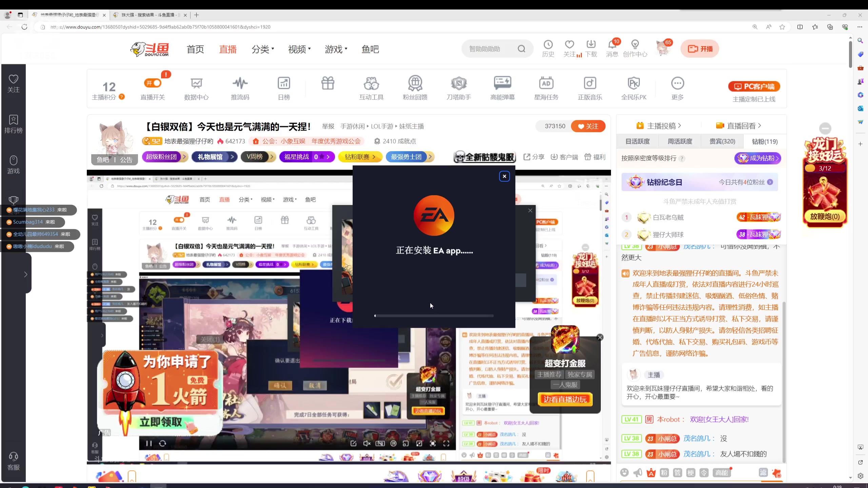
Task: Click 成为钻粉 become diamond fan button
Action: [x=758, y=158]
